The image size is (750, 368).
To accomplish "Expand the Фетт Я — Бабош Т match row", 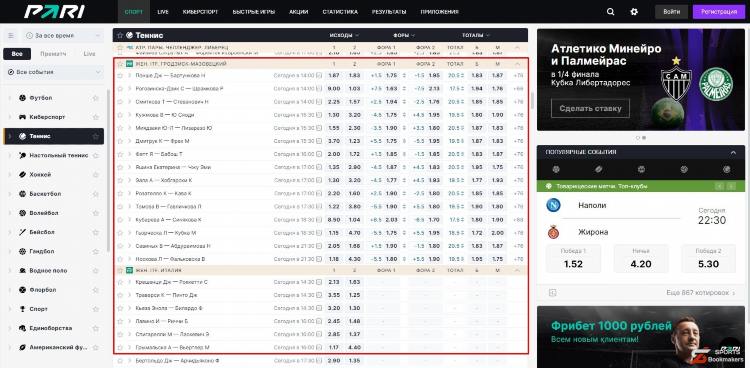I will 129,154.
